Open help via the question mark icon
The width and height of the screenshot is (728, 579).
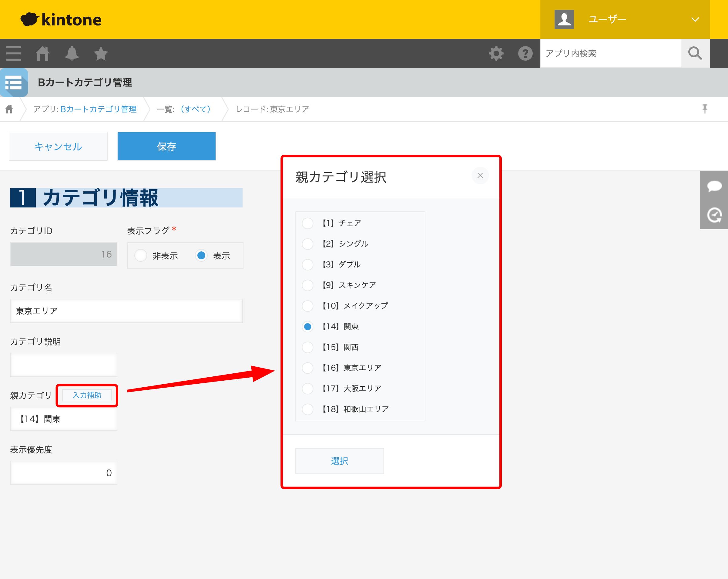525,53
